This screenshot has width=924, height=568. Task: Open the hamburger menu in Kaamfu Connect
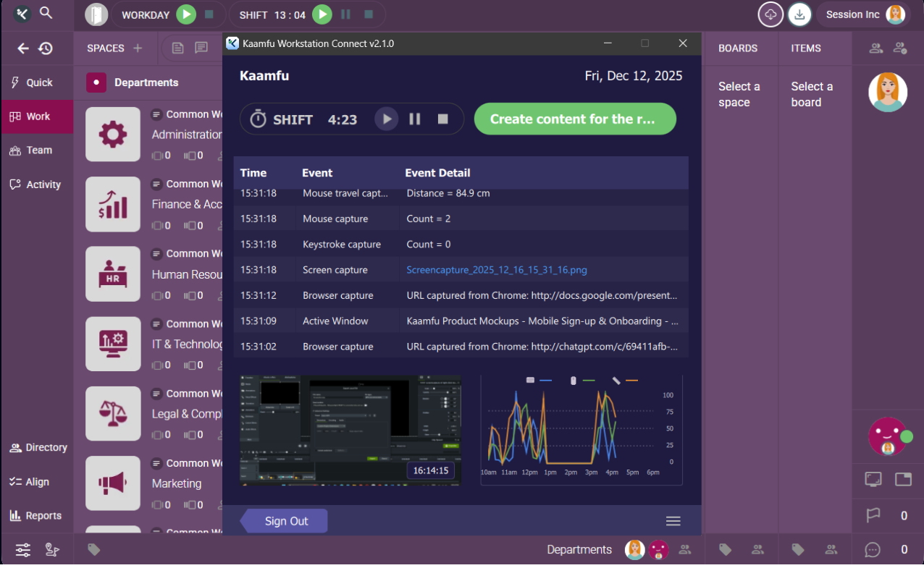tap(673, 521)
